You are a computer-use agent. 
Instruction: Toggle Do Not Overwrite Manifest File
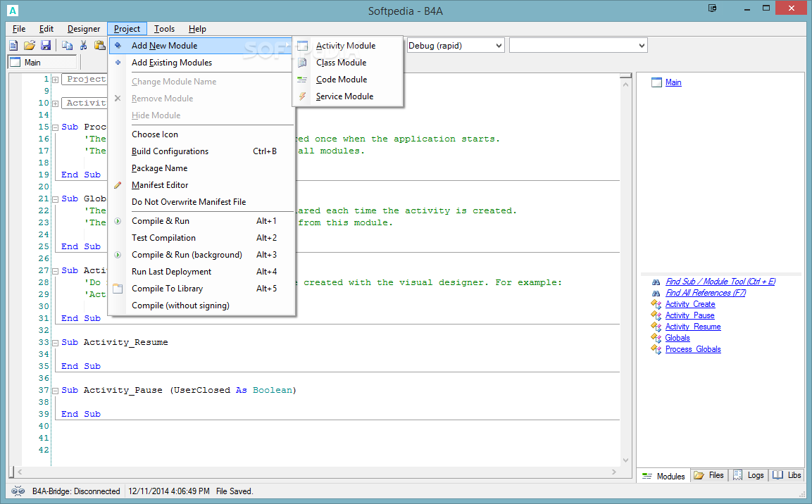(x=202, y=202)
